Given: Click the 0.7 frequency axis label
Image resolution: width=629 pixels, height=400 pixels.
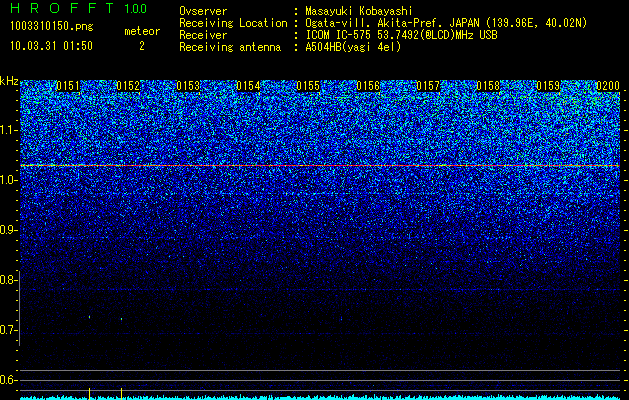Looking at the screenshot, I should click(8, 330).
